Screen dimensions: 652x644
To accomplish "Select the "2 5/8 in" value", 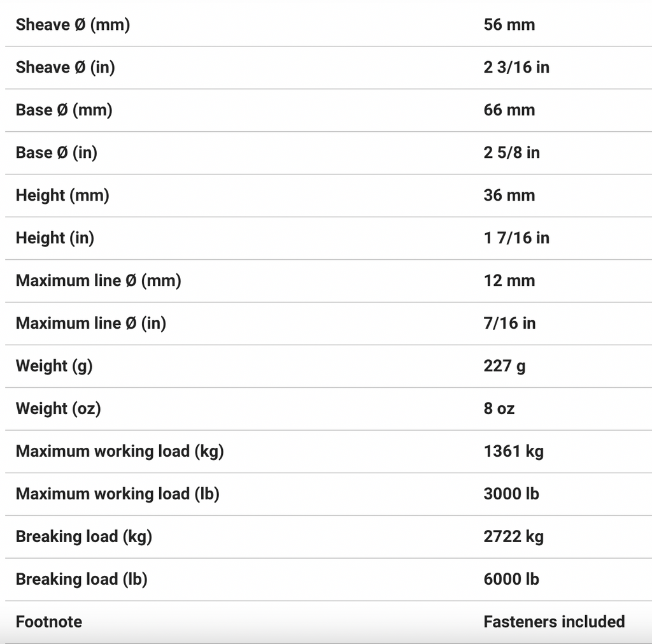I will (x=511, y=153).
